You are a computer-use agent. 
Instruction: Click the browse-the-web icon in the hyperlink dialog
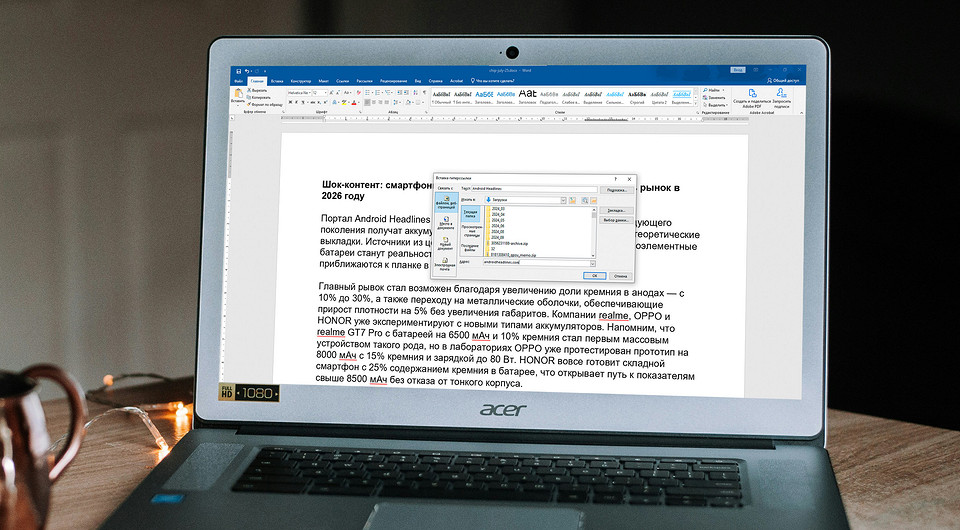(583, 200)
